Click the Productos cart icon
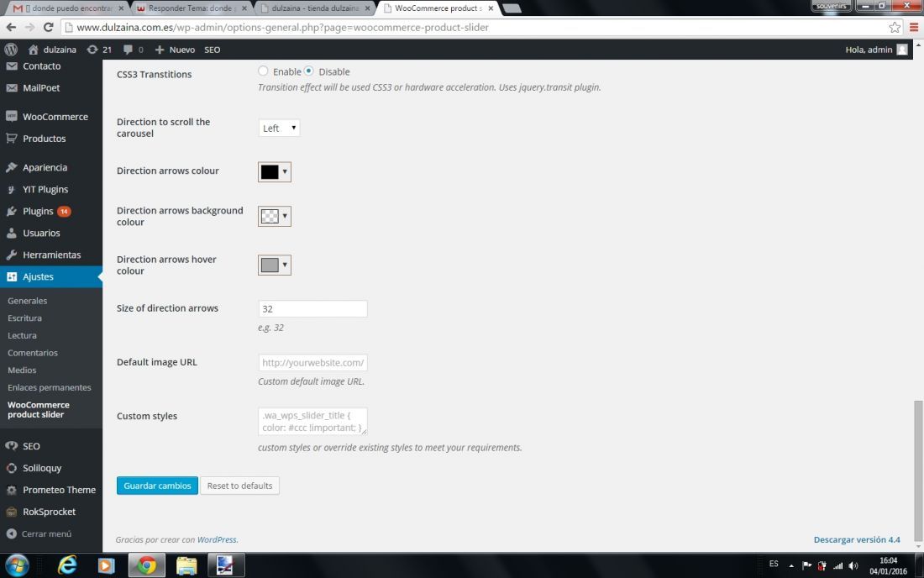Viewport: 924px width, 578px height. 11,139
